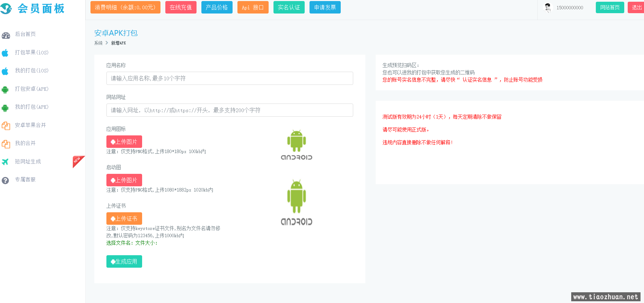Click the 退出 logout button

tap(636, 7)
